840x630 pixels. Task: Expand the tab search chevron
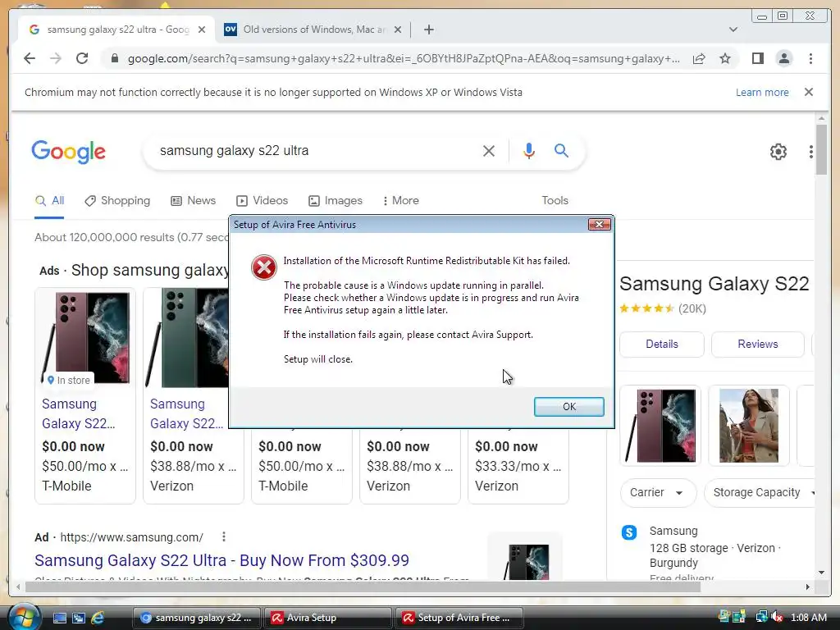(x=733, y=30)
